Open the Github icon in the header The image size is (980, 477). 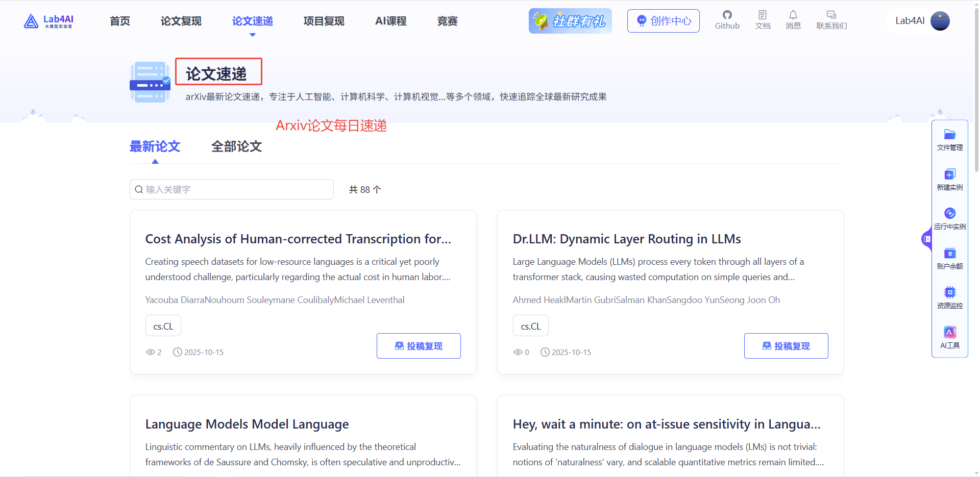pos(727,20)
